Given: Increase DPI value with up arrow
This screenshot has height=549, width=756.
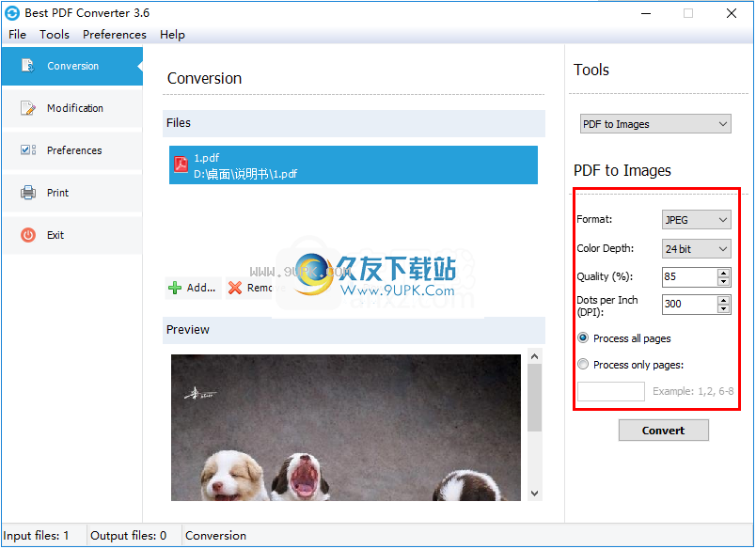Looking at the screenshot, I should pyautogui.click(x=723, y=300).
